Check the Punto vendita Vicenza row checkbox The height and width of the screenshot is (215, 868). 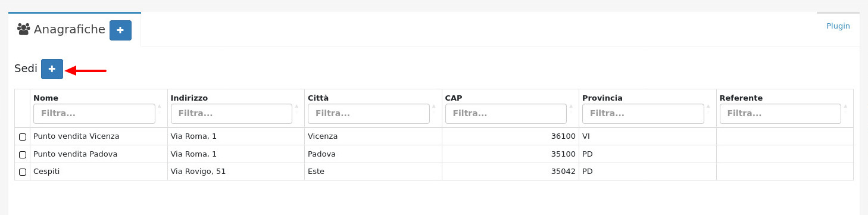pyautogui.click(x=23, y=136)
